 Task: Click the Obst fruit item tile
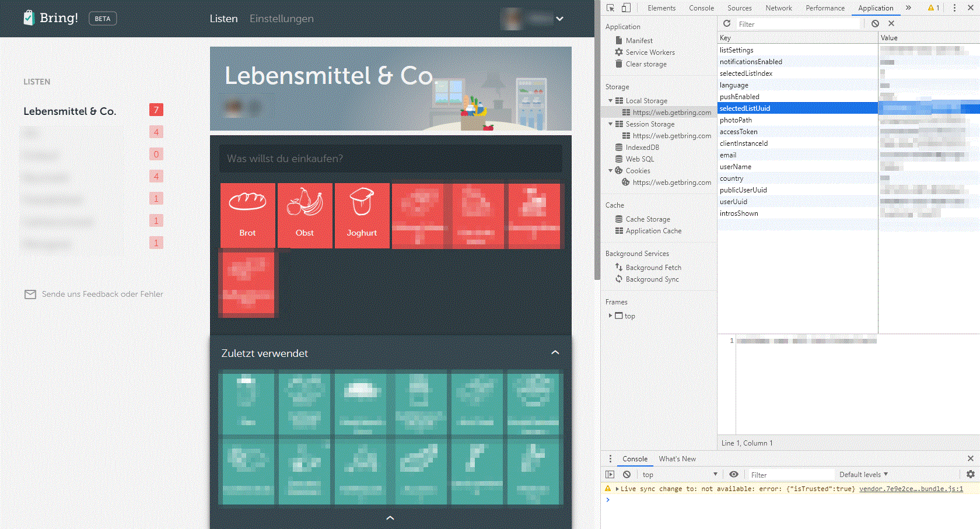tap(304, 215)
